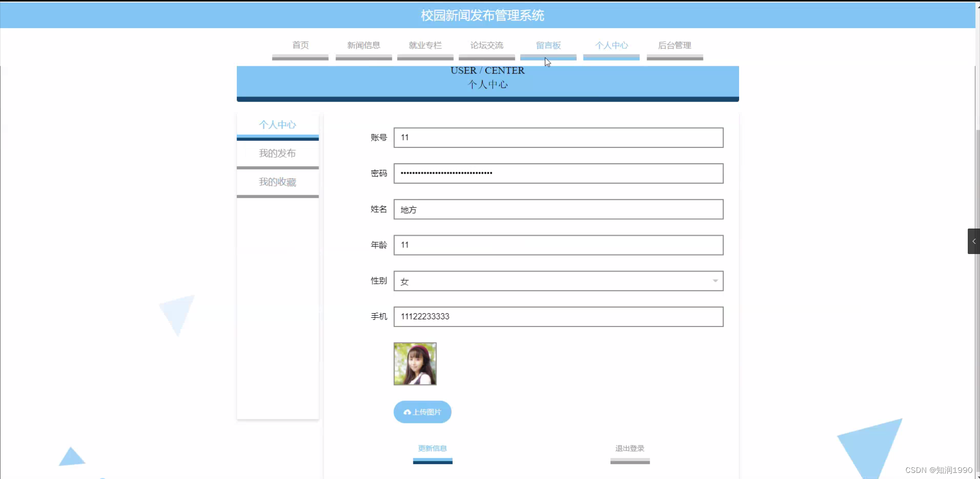The width and height of the screenshot is (980, 479).
Task: Expand the gender selector showing 女
Action: point(558,281)
